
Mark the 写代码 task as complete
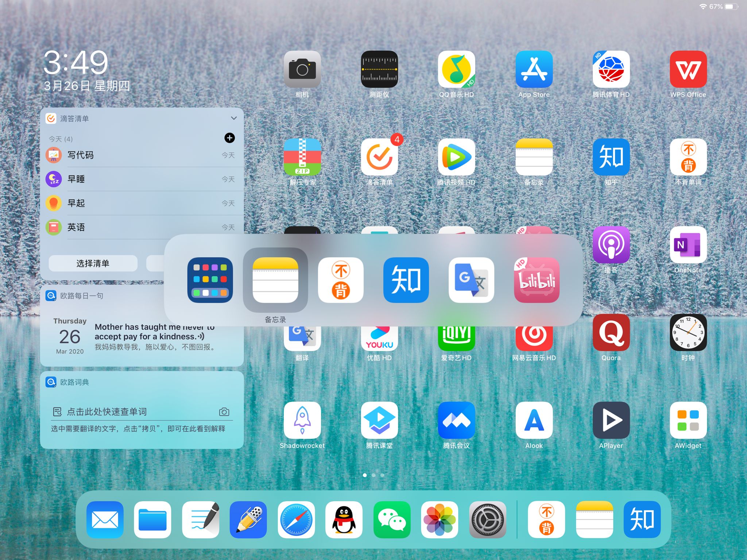[x=54, y=155]
